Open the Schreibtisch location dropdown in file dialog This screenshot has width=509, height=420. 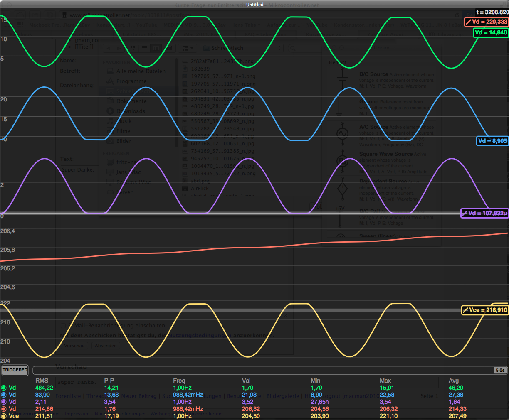point(242,48)
